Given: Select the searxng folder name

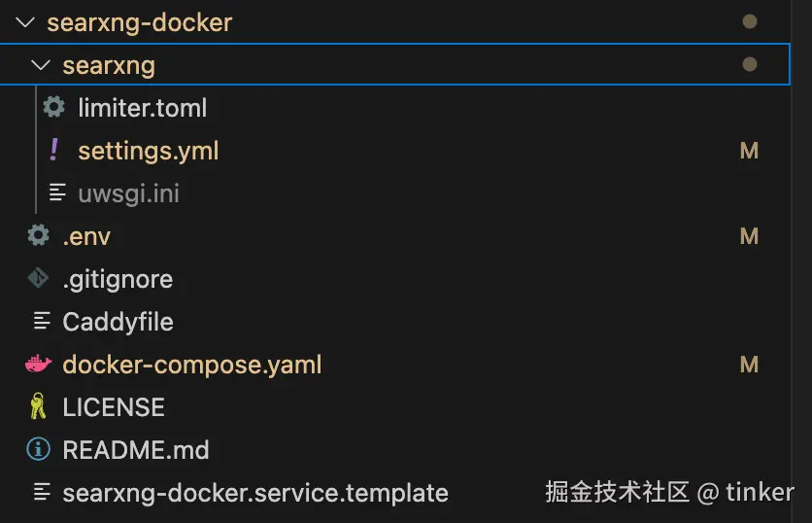Looking at the screenshot, I should point(108,65).
